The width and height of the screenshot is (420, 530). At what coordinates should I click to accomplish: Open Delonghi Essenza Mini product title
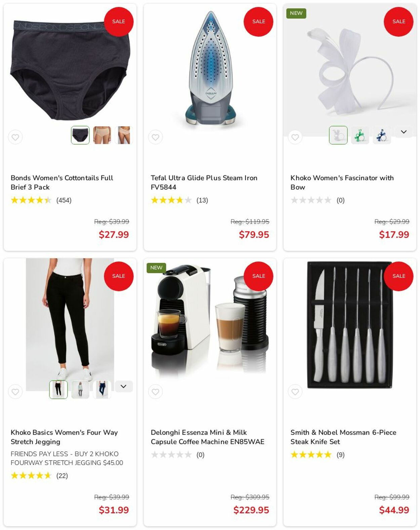tap(207, 437)
